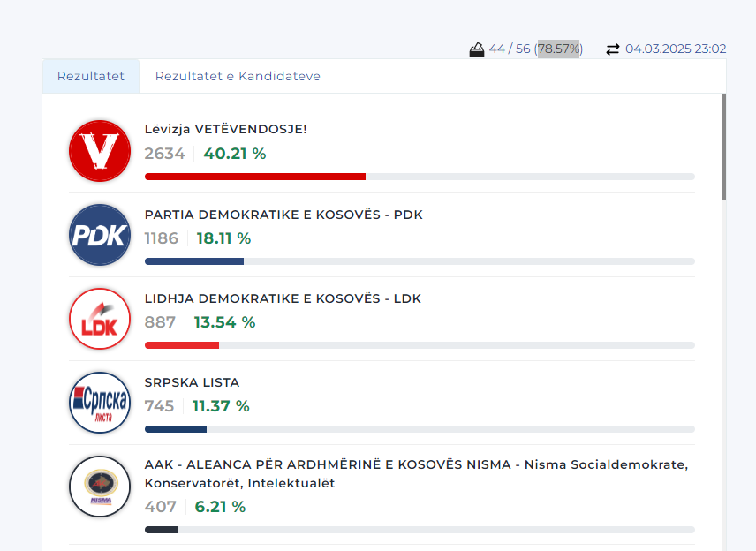Click LIDHJA DEMOKRATIKE E KOSOVËS - LDK title
Screen dimensions: 756x551
coord(283,298)
